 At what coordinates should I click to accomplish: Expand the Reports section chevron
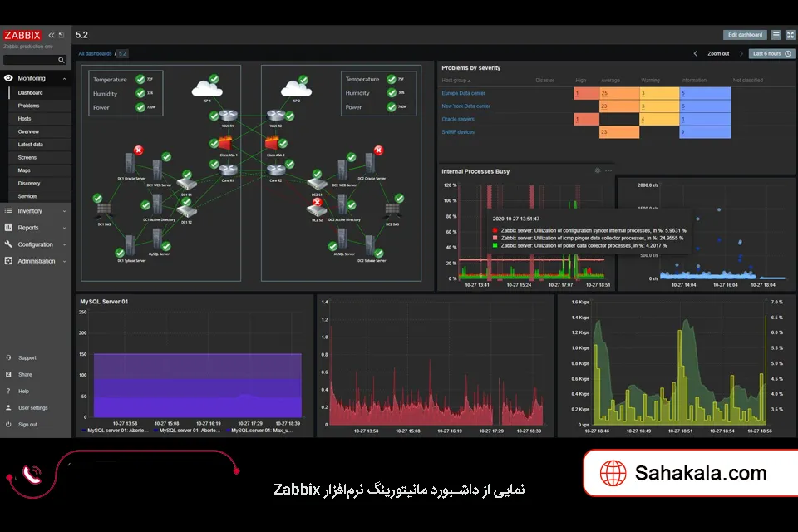coord(65,228)
